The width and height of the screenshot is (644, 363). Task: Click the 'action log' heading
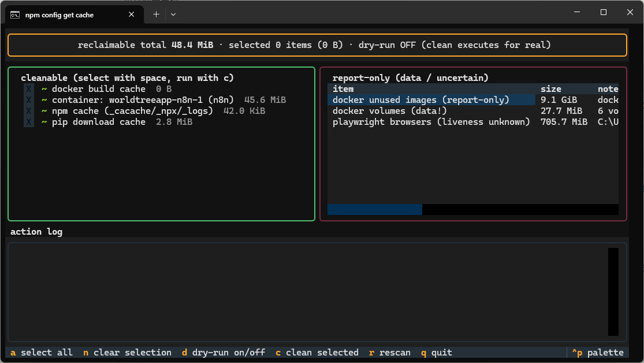(x=36, y=232)
